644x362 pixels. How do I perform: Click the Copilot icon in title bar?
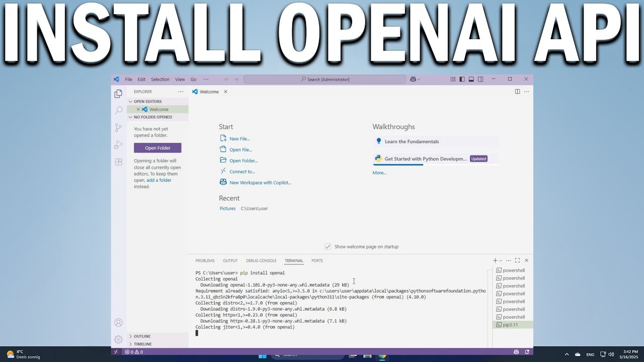tap(413, 79)
